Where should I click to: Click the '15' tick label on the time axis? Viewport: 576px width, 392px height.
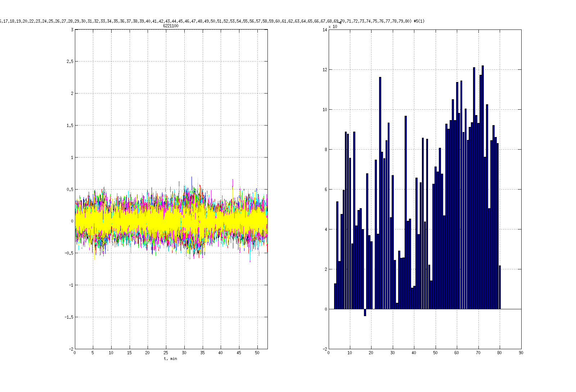(x=129, y=353)
